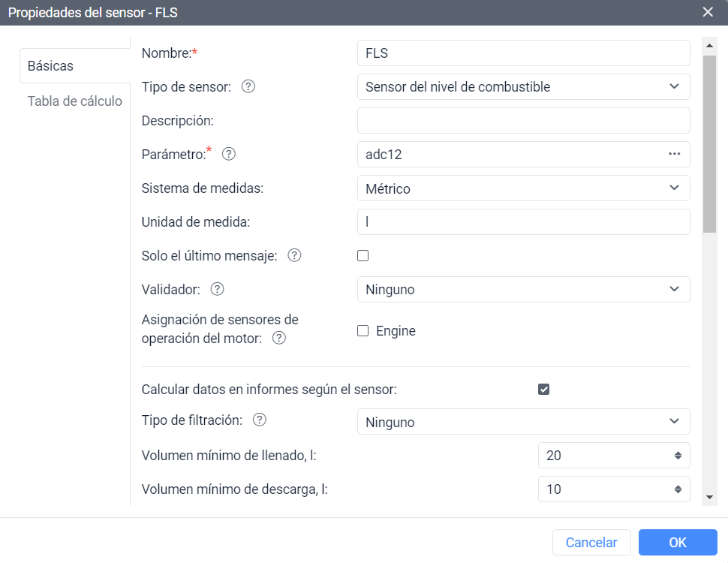Open help for sensor operation assignment

click(x=278, y=338)
